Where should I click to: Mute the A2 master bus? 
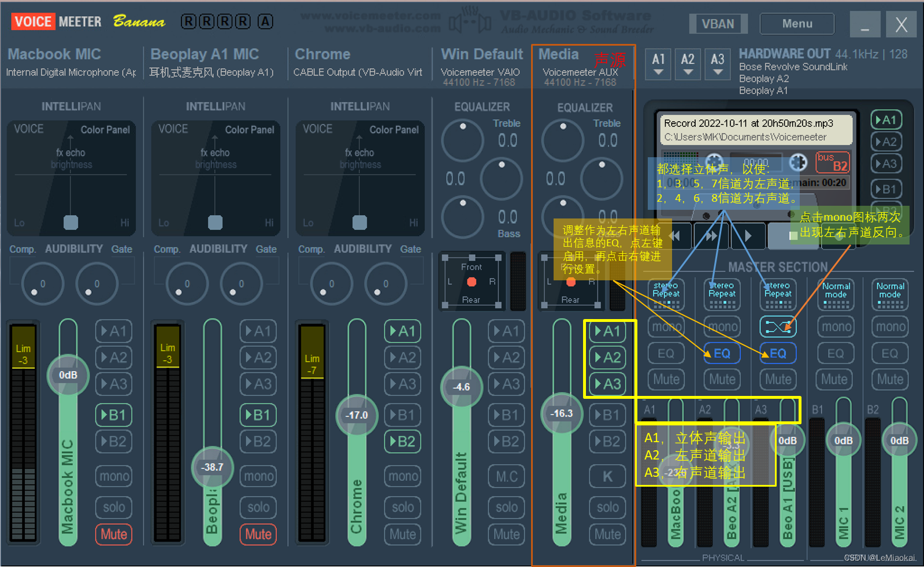tap(722, 380)
